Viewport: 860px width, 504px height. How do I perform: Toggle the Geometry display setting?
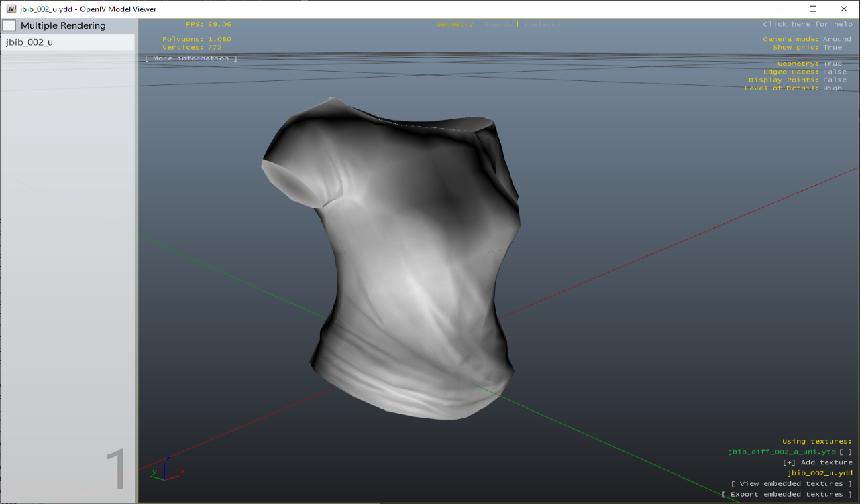810,64
